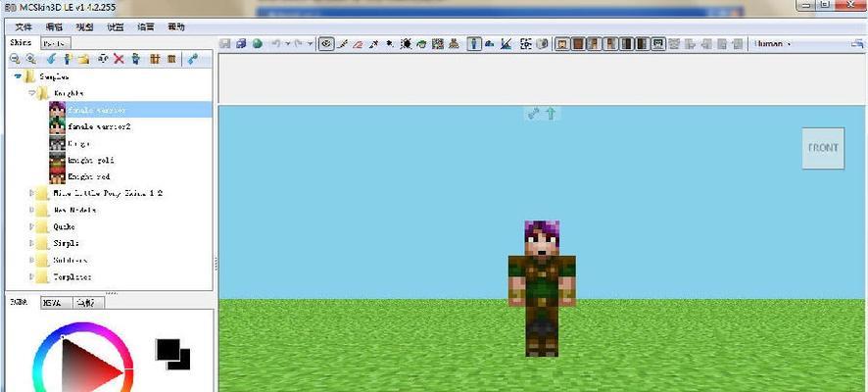Click the Redo arrow icon

(299, 43)
